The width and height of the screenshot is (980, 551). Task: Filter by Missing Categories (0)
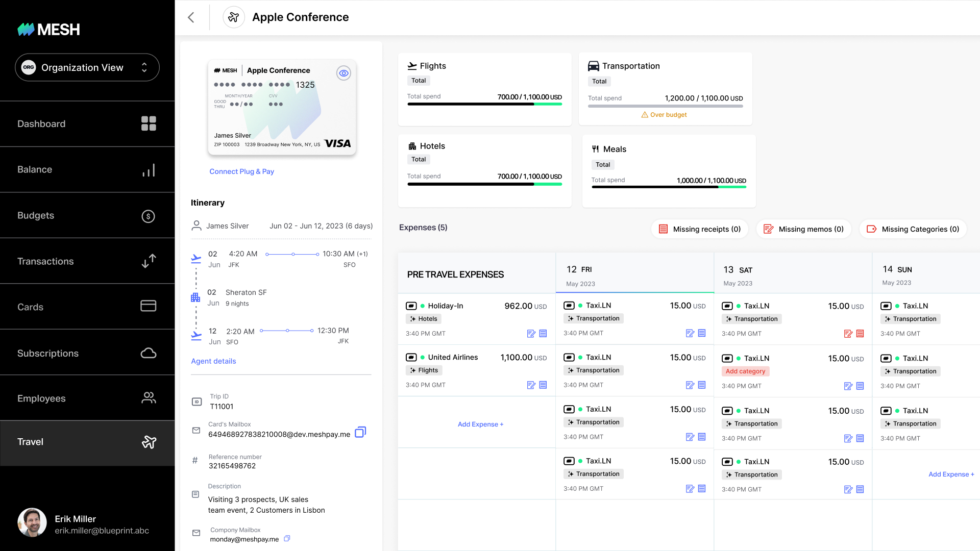[x=913, y=229]
